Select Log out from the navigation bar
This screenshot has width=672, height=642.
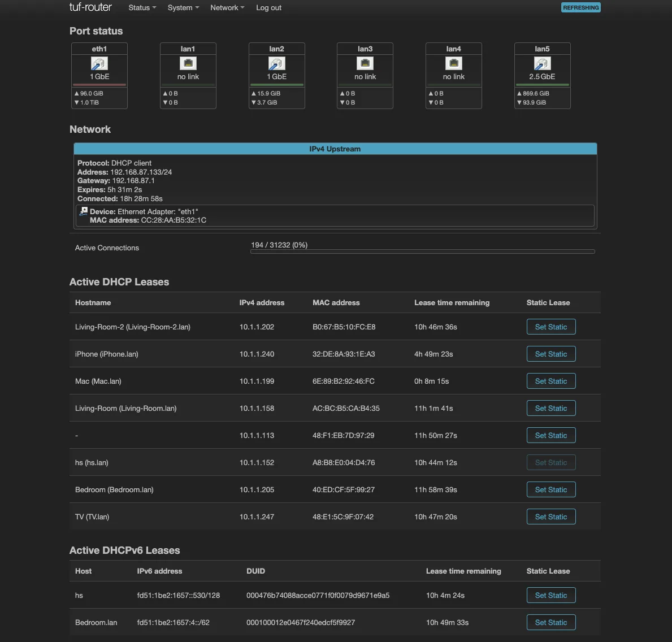pyautogui.click(x=268, y=7)
